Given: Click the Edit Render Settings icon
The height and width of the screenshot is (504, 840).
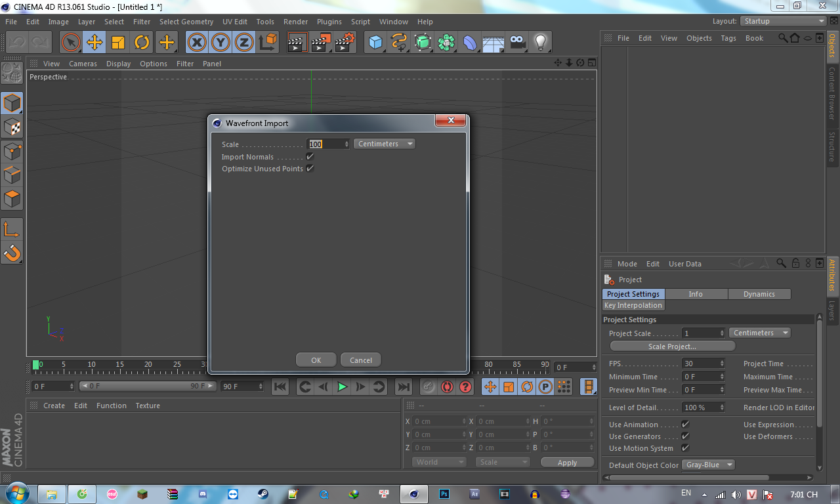Looking at the screenshot, I should click(x=345, y=43).
